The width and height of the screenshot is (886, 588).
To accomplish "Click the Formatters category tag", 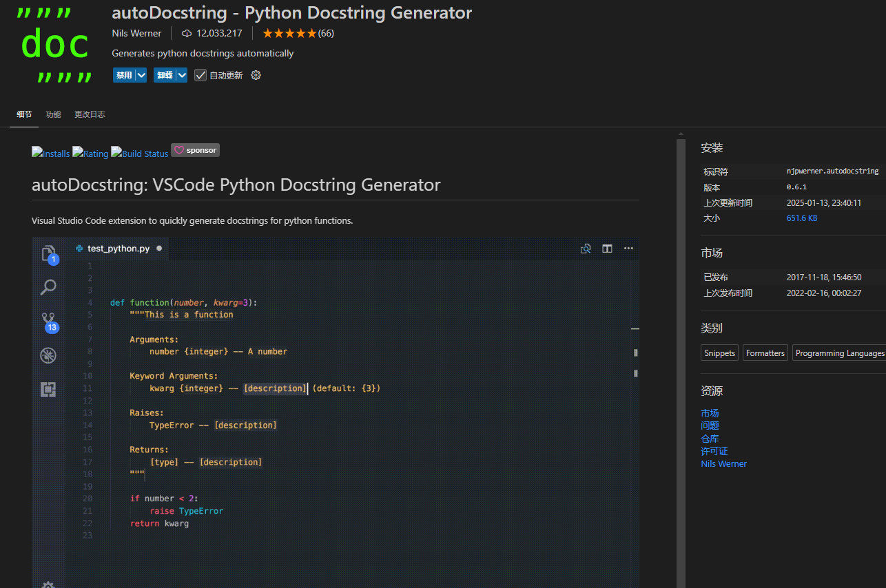I will pyautogui.click(x=765, y=353).
